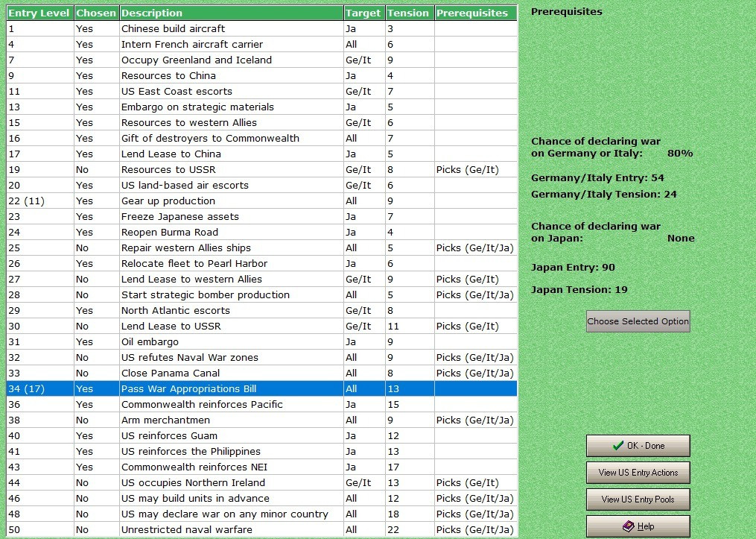
Task: Select US occupies Northern Ireland option
Action: tap(261, 482)
